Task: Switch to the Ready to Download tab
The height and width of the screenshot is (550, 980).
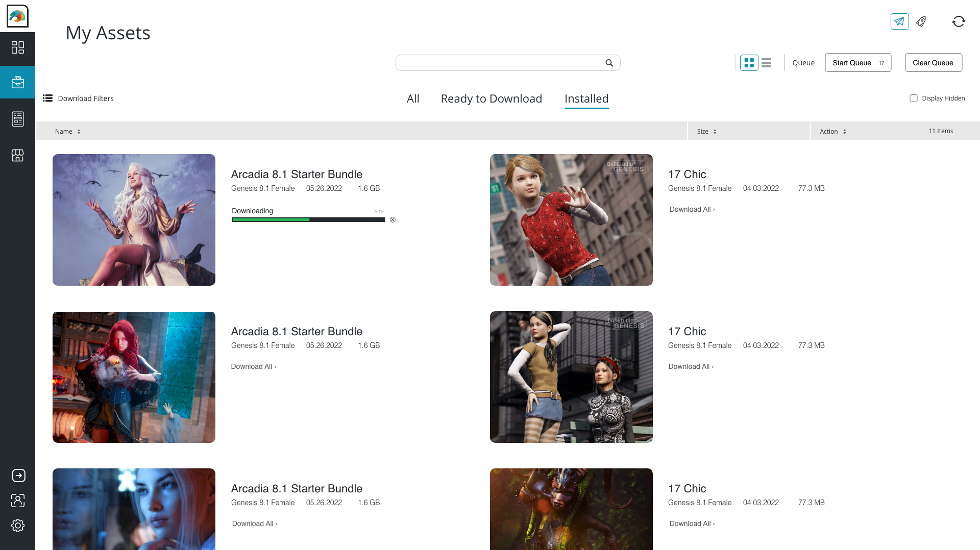Action: pyautogui.click(x=492, y=98)
